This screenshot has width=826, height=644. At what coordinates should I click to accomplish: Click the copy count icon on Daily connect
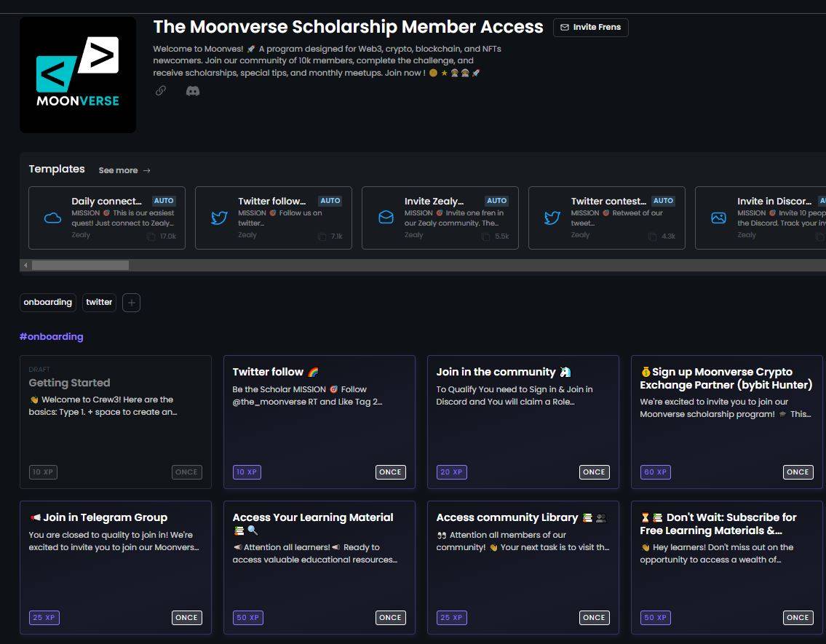(x=151, y=236)
